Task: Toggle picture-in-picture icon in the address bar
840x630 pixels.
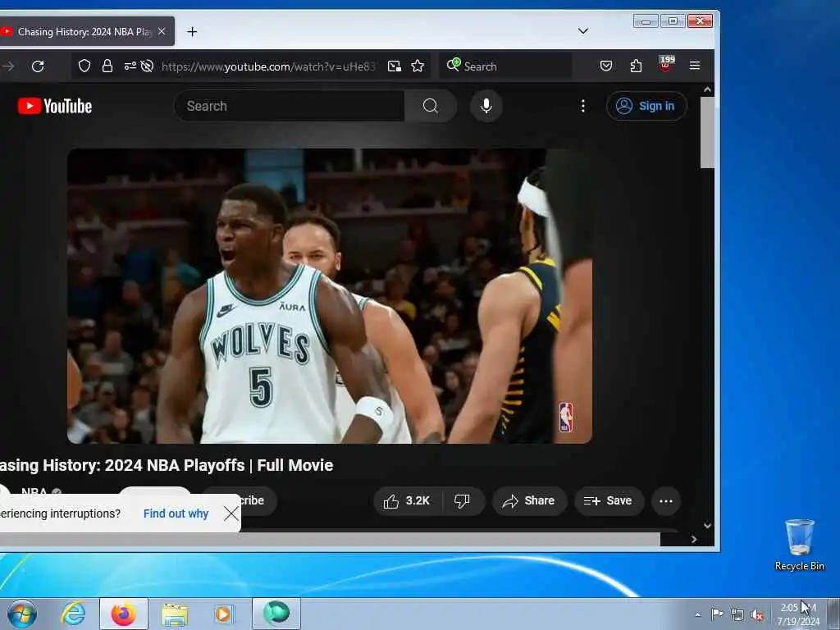Action: [x=395, y=66]
